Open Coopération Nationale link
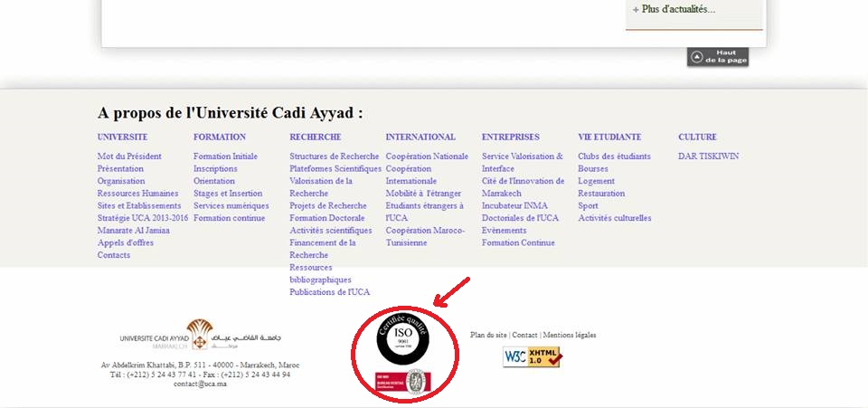Screen dimensions: 868x408 pyautogui.click(x=427, y=157)
